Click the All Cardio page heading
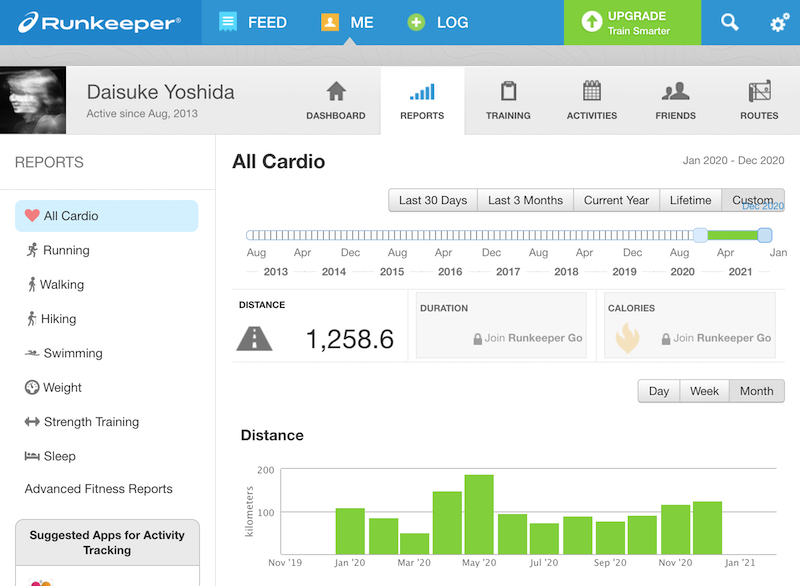This screenshot has height=586, width=800. pyautogui.click(x=279, y=162)
